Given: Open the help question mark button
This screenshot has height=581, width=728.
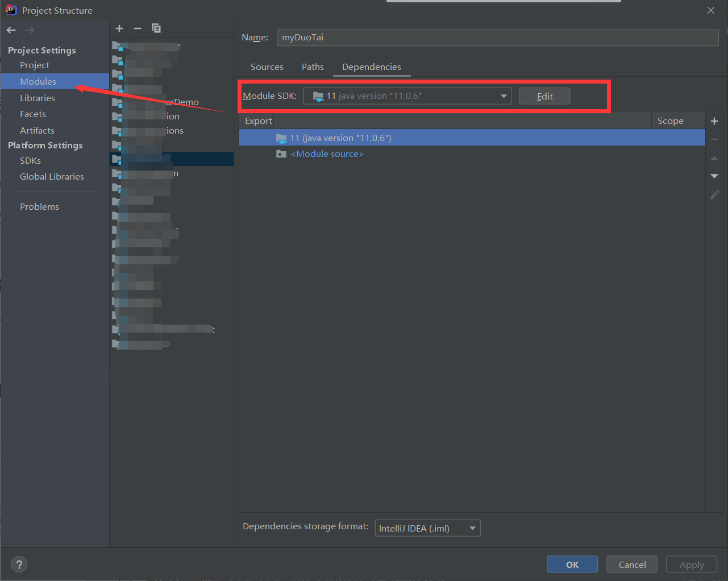Looking at the screenshot, I should [x=19, y=565].
